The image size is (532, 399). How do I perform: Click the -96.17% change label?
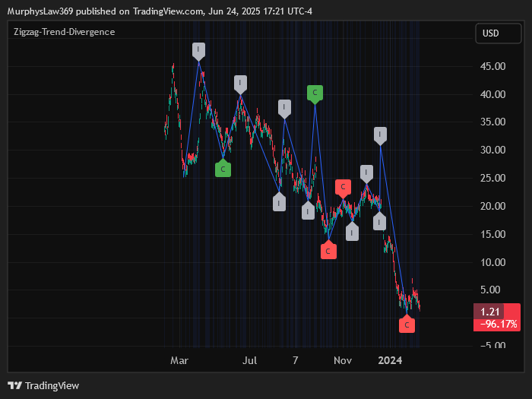pos(497,325)
